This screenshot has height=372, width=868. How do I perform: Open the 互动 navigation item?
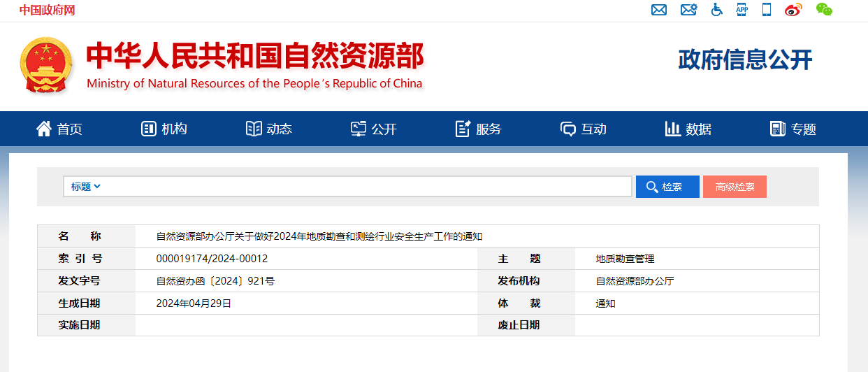pyautogui.click(x=584, y=129)
